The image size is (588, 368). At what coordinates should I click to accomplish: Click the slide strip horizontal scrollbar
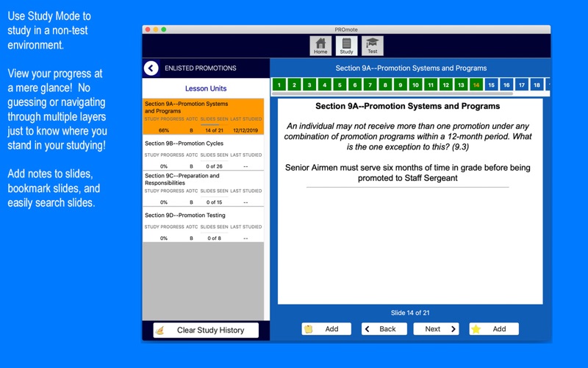[x=392, y=93]
